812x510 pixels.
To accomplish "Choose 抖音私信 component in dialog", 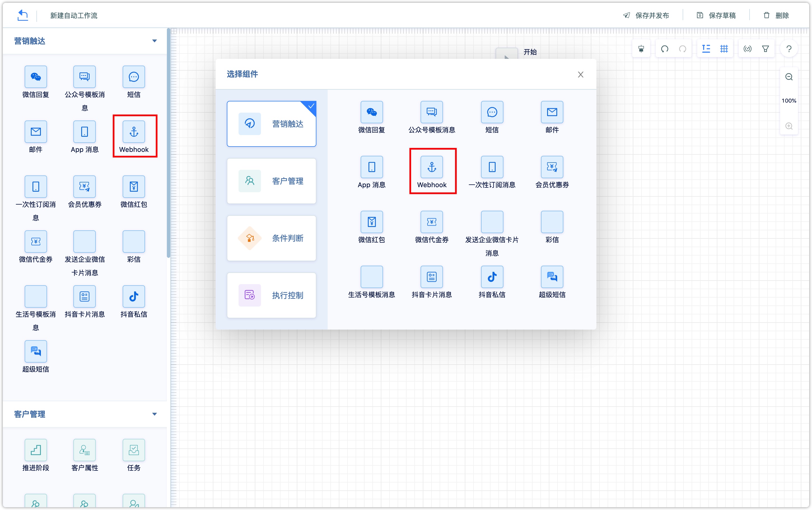I will coord(492,277).
